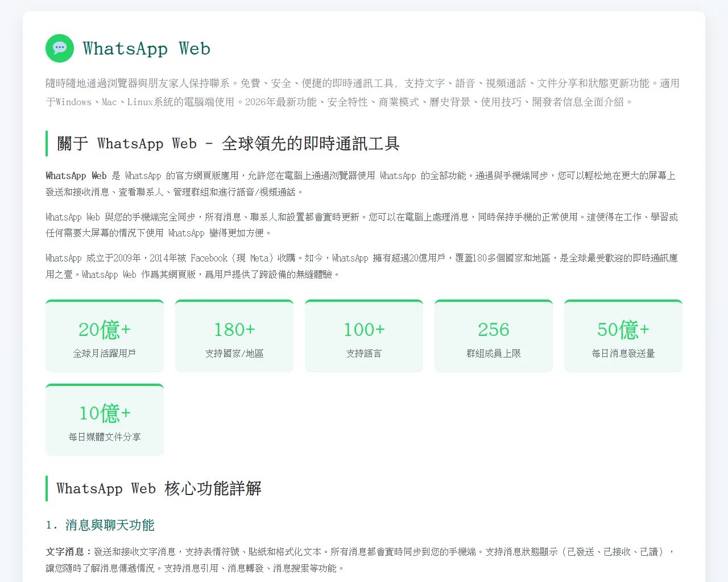
Task: Select the heading 關于 WhatsApp Web 全球領先的即時通訊工具
Action: (229, 143)
